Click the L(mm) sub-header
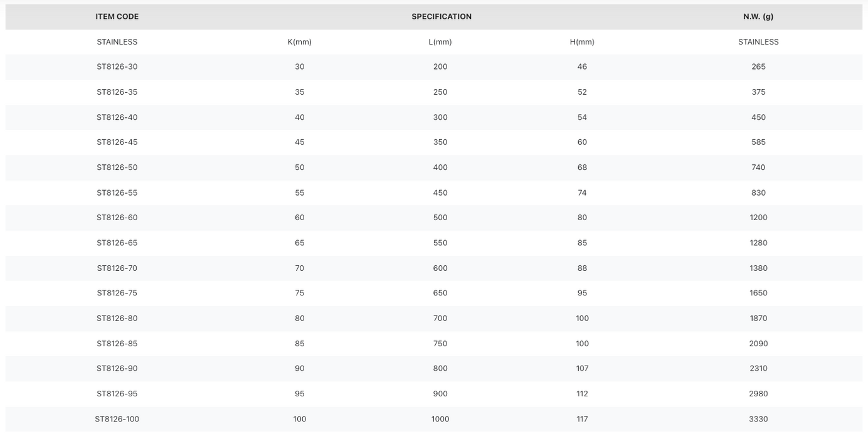This screenshot has height=439, width=868. (x=440, y=42)
